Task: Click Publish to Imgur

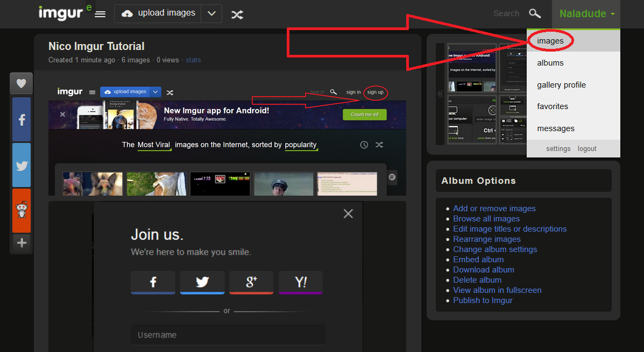Action: [x=483, y=301]
